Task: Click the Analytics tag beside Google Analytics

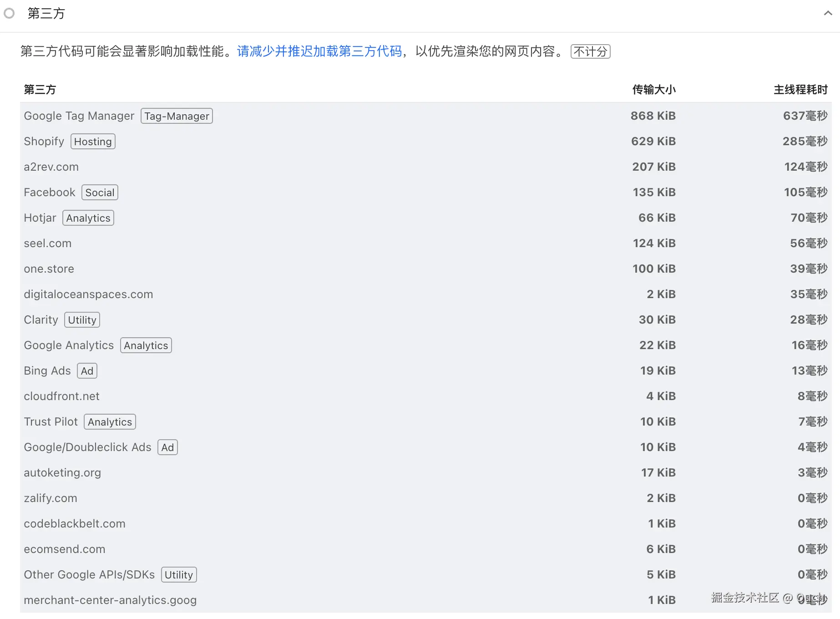Action: (146, 345)
